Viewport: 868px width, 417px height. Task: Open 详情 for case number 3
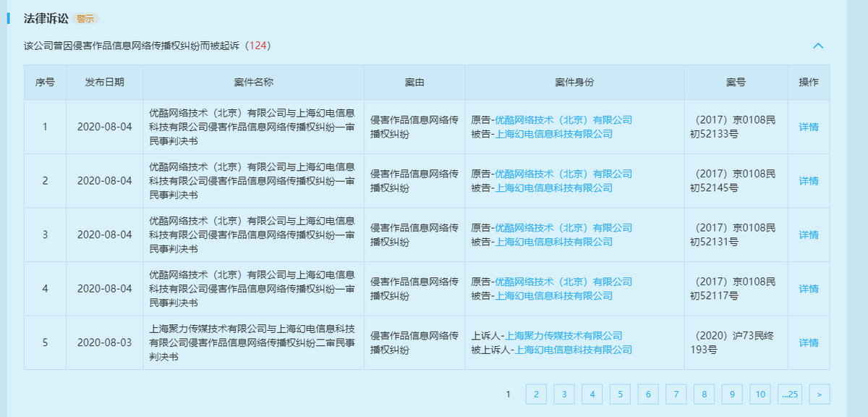pyautogui.click(x=809, y=235)
